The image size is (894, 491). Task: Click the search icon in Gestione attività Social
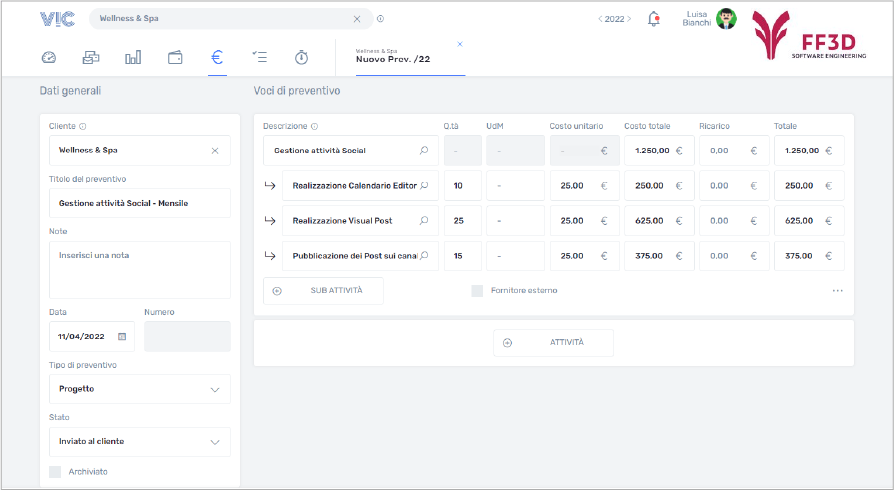(x=424, y=151)
